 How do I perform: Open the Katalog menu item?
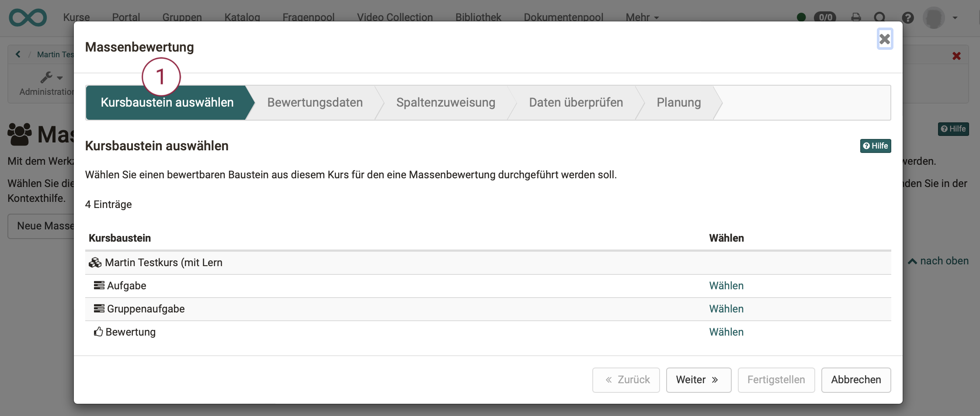click(242, 17)
